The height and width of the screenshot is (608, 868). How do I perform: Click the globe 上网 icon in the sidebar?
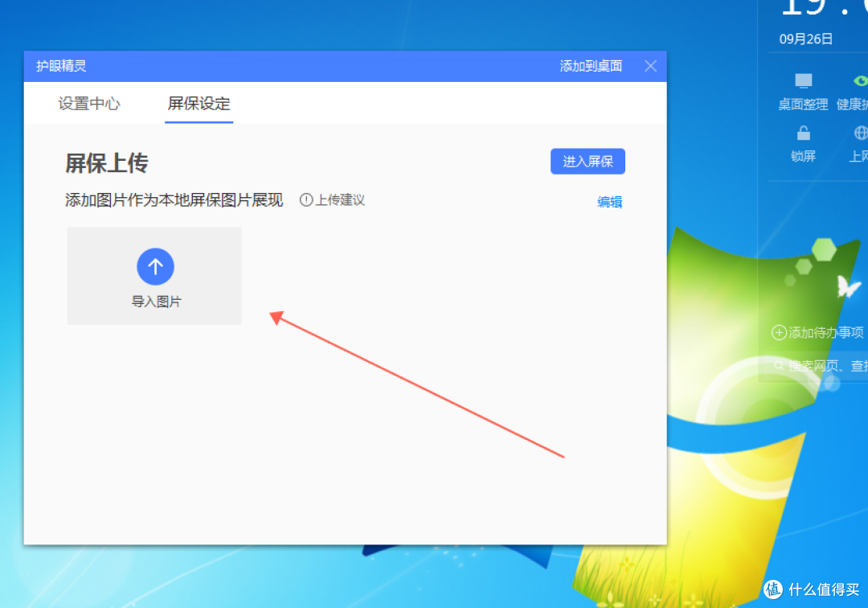click(861, 133)
